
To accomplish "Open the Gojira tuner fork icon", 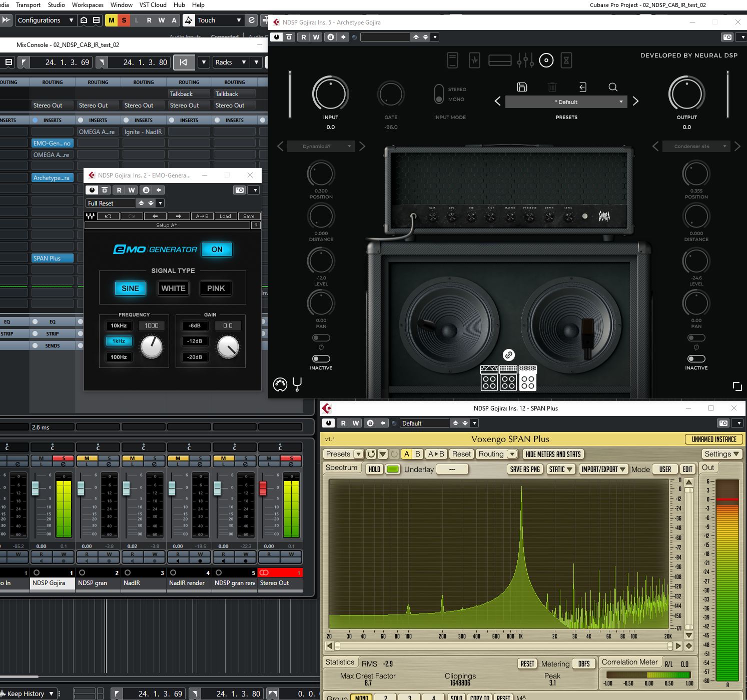I will coord(297,384).
